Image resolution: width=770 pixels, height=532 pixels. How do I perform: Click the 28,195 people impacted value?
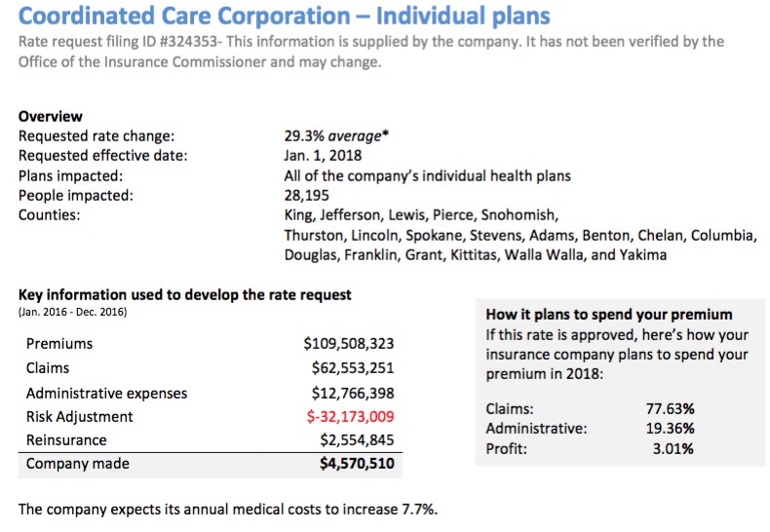(x=307, y=195)
